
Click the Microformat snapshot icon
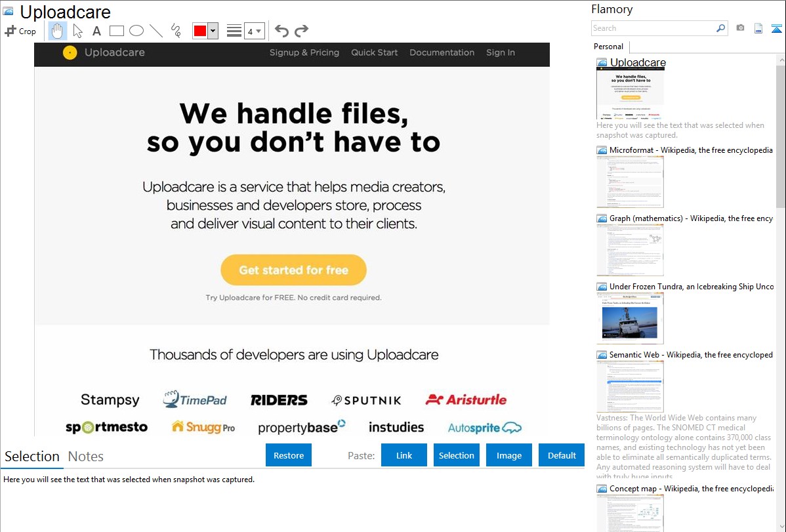(602, 150)
